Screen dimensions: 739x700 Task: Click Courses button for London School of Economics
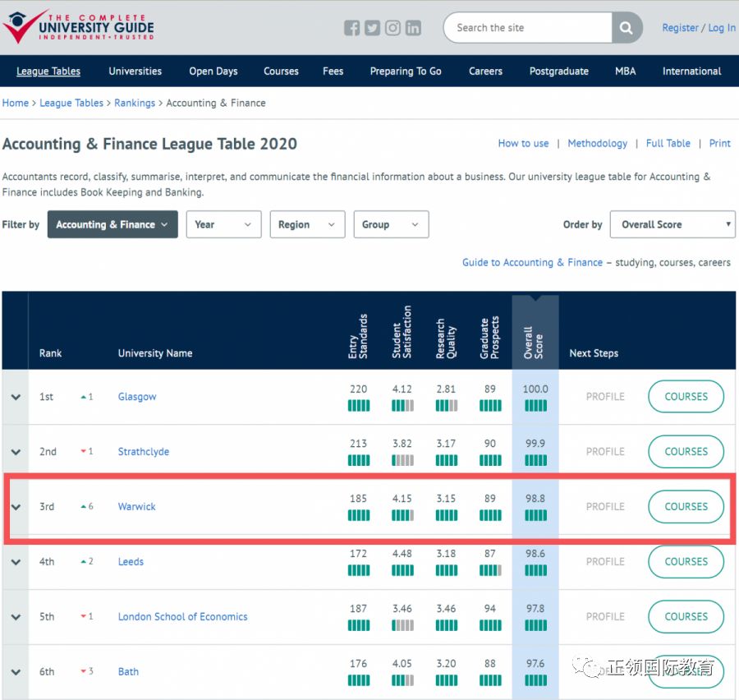click(x=686, y=616)
